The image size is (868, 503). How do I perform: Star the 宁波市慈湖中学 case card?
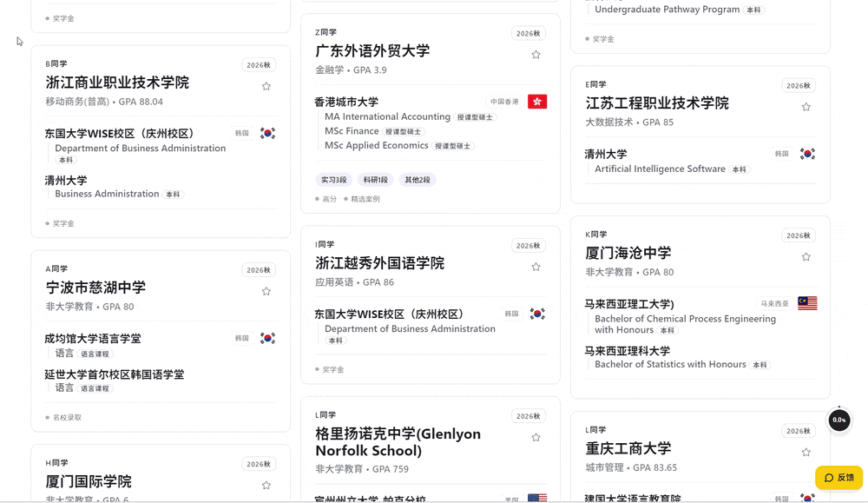tap(266, 291)
